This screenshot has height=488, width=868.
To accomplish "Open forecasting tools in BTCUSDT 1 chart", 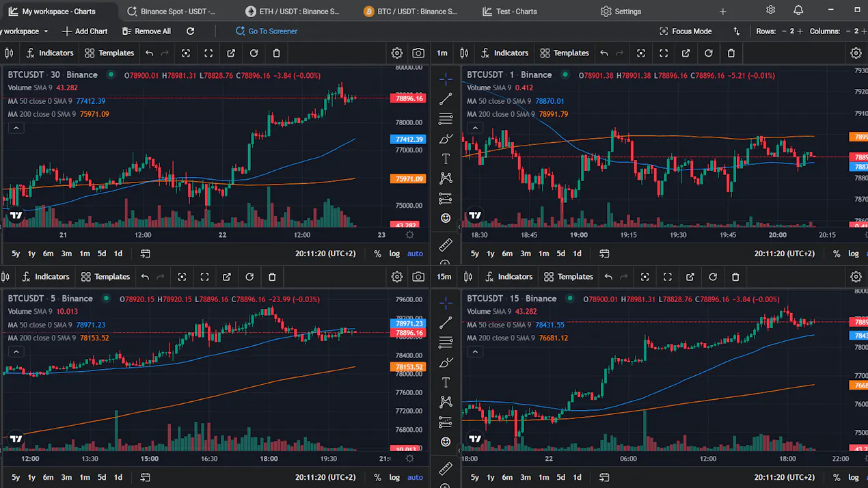I will point(446,199).
